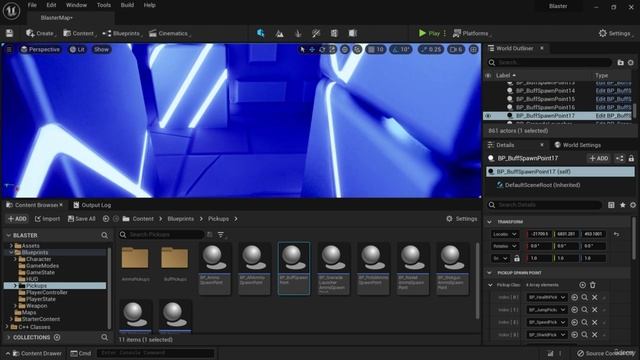640x360 pixels.
Task: Switch to Mesh Paint mode icon
Action: 316,33
